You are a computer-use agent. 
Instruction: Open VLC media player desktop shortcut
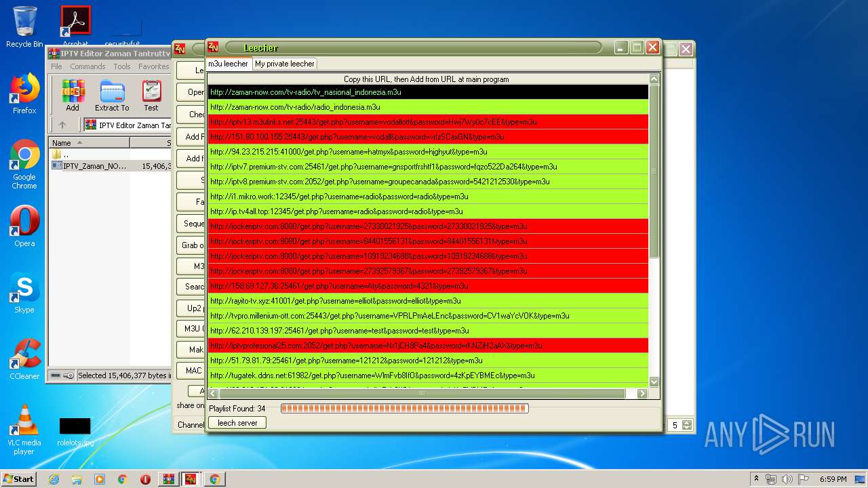[x=24, y=430]
